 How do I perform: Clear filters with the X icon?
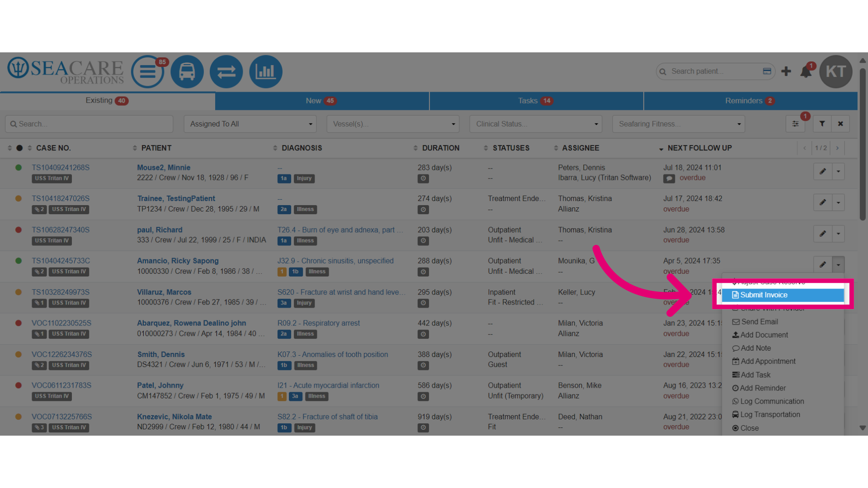[840, 124]
